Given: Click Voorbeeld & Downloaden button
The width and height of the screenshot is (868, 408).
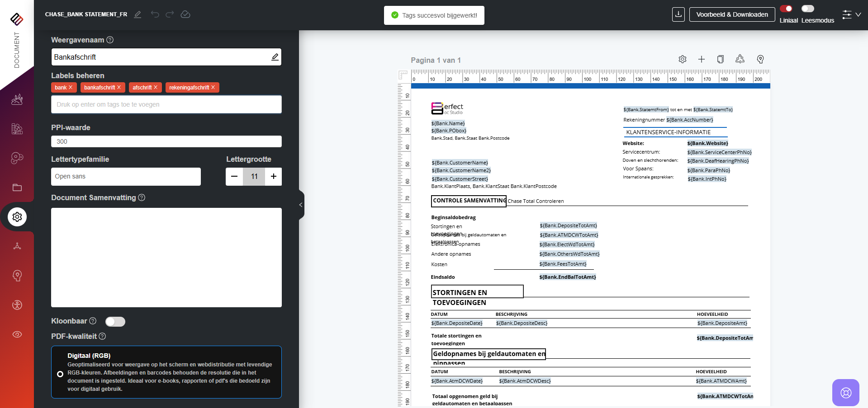Looking at the screenshot, I should tap(732, 14).
